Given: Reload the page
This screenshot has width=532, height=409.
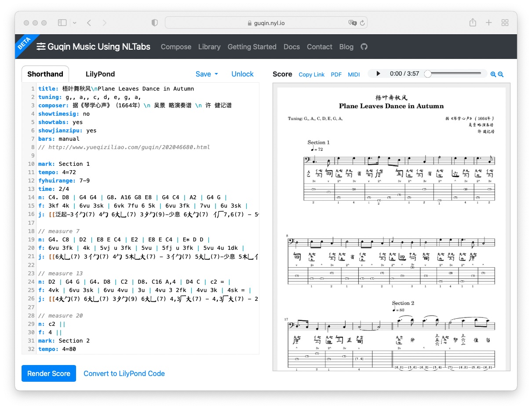Looking at the screenshot, I should [362, 23].
